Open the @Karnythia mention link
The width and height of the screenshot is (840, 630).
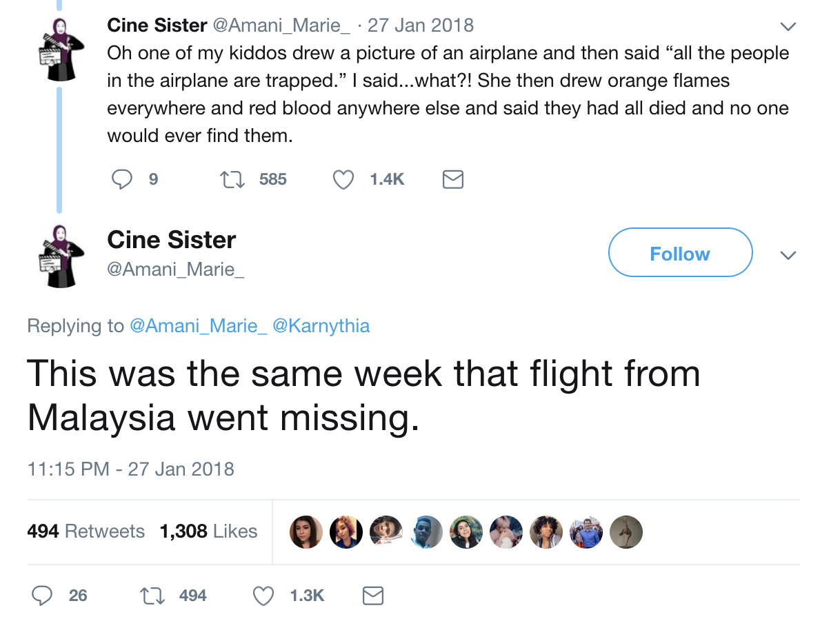(321, 325)
